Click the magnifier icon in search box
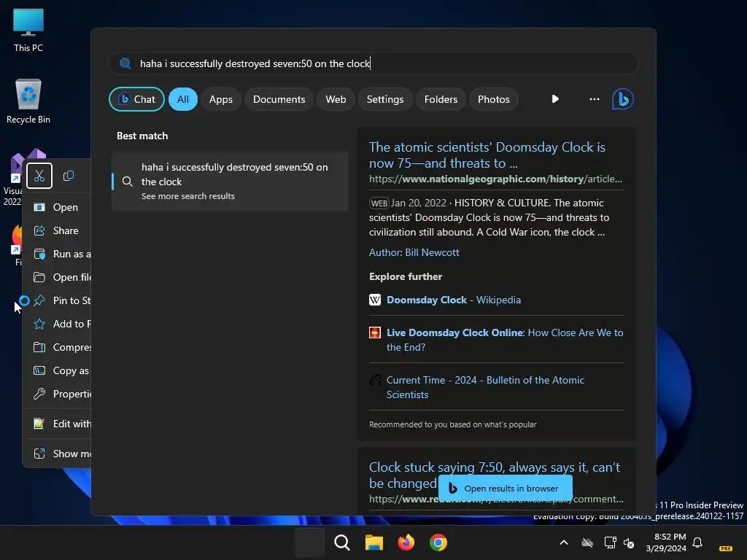 [x=125, y=63]
